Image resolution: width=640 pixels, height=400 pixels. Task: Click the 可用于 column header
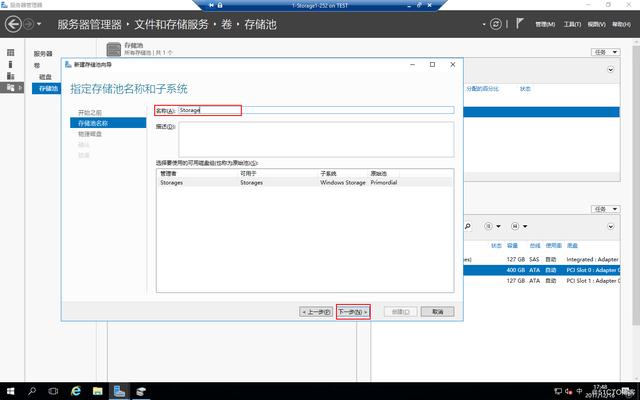pos(248,173)
